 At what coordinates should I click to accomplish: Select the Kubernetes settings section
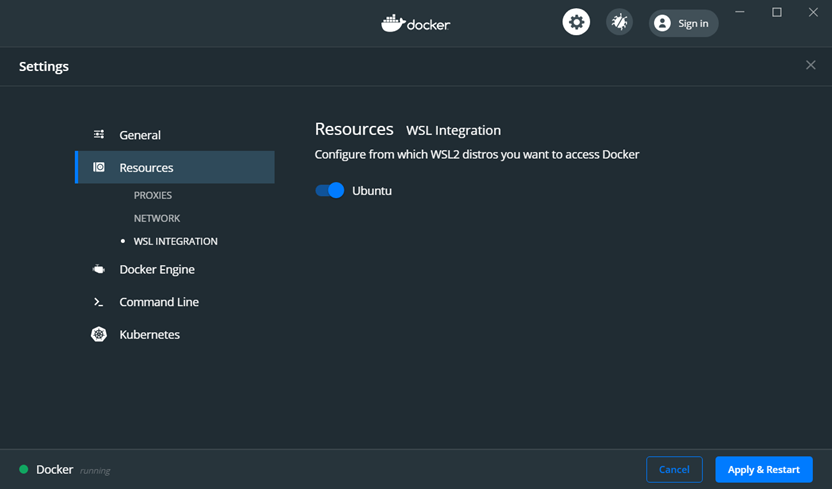[x=149, y=335]
